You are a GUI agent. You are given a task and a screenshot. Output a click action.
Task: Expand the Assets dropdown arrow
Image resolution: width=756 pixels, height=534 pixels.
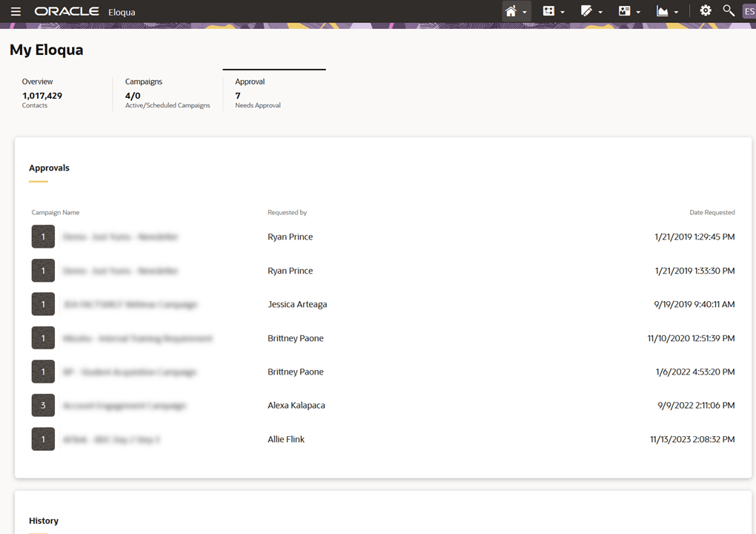pos(600,12)
